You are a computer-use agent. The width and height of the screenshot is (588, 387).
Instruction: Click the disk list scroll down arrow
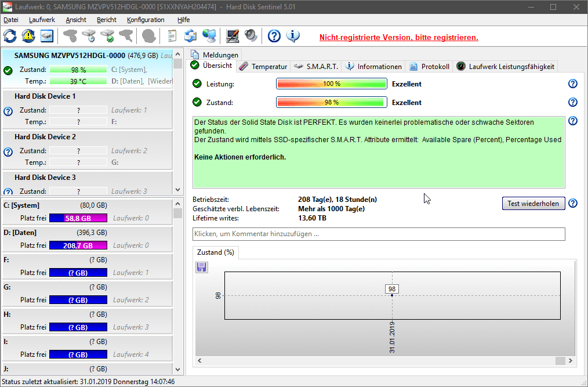click(x=178, y=190)
